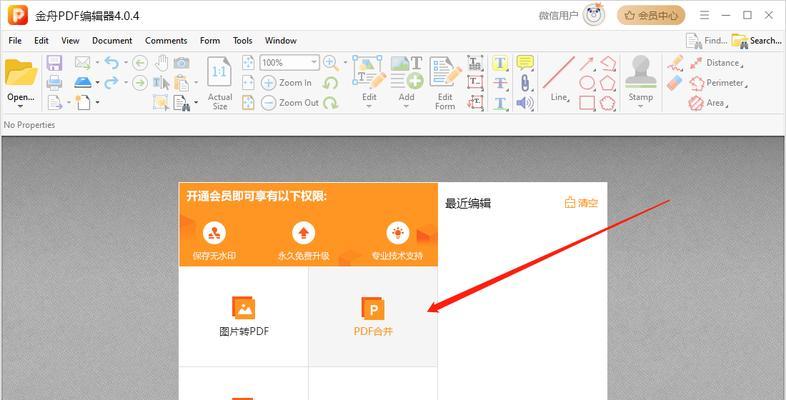The image size is (786, 400).
Task: Click the Search... button
Action: [x=757, y=41]
